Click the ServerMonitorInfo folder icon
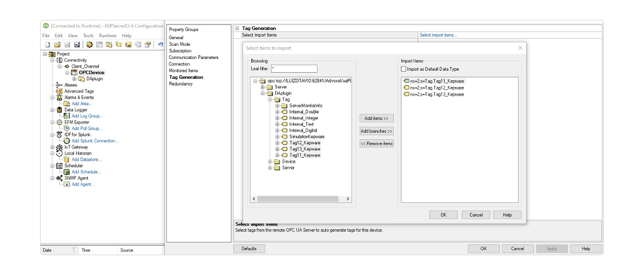 click(284, 106)
